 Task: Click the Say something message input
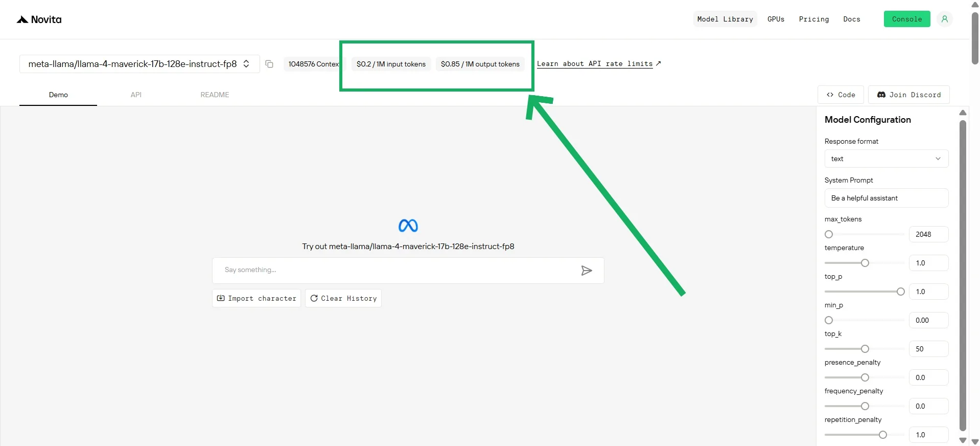tap(408, 270)
